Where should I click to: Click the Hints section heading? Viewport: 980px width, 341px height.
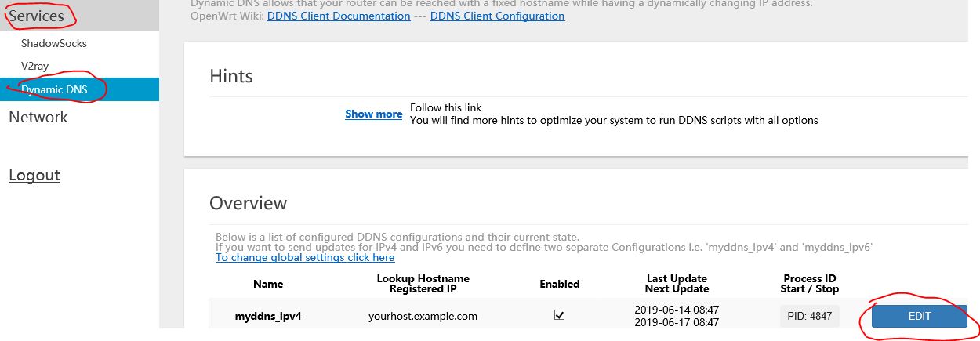click(231, 76)
